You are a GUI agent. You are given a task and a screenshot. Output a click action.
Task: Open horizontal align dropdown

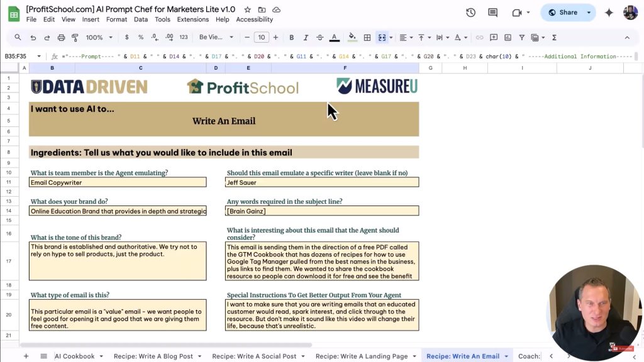click(x=406, y=37)
